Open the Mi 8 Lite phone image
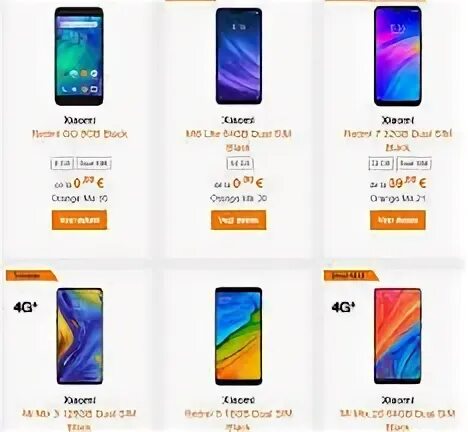 point(239,56)
